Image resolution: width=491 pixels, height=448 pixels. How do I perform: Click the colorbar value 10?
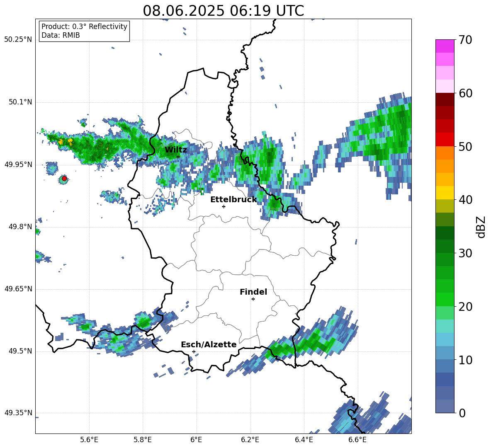coord(465,360)
